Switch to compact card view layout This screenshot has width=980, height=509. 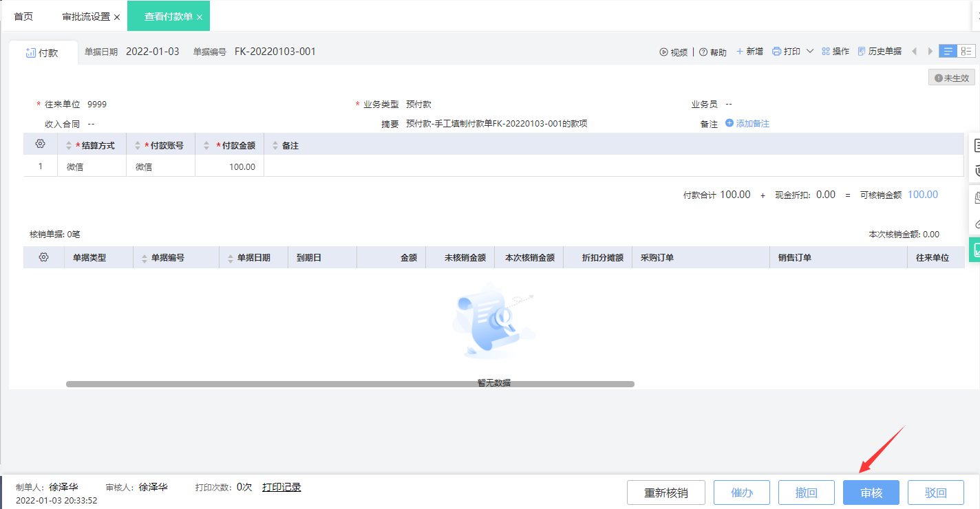click(x=966, y=51)
